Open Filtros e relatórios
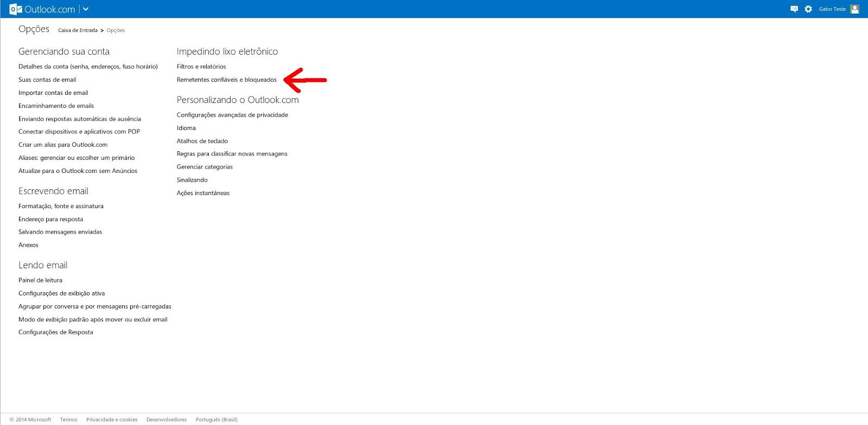Screen dimensions: 868x425 click(201, 67)
